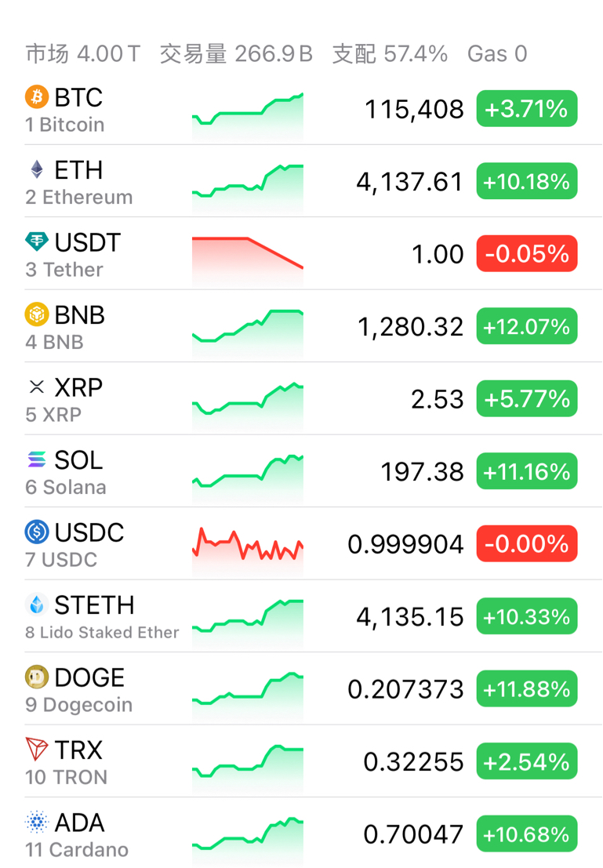The image size is (603, 868).
Task: Open the XRP sparkline chart
Action: pos(248,399)
